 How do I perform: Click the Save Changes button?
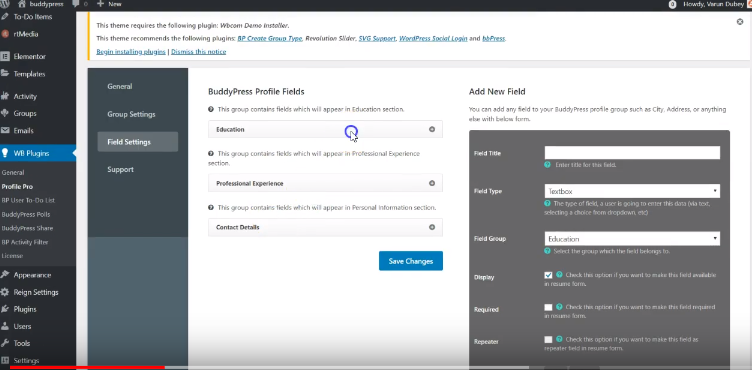pos(411,261)
